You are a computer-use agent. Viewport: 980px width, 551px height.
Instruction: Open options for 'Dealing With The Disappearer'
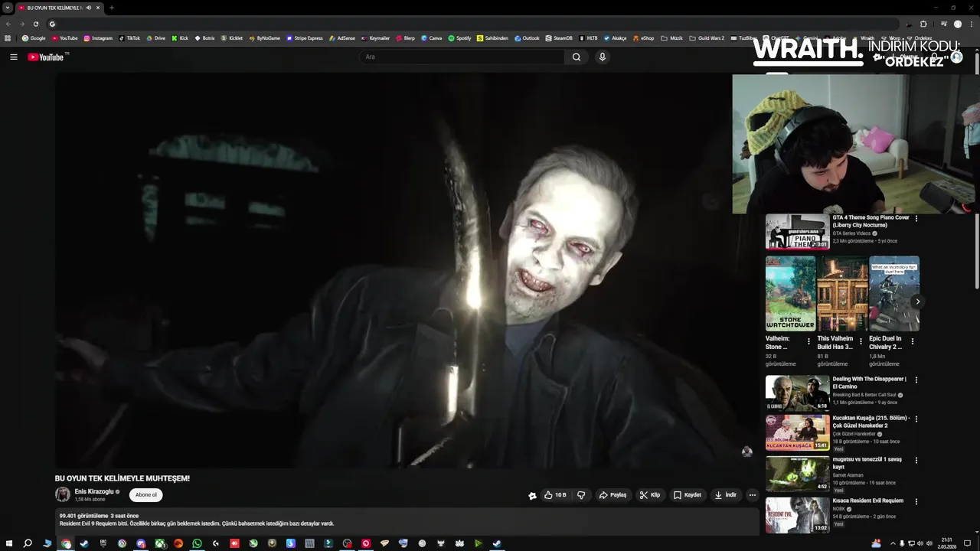[x=916, y=380]
